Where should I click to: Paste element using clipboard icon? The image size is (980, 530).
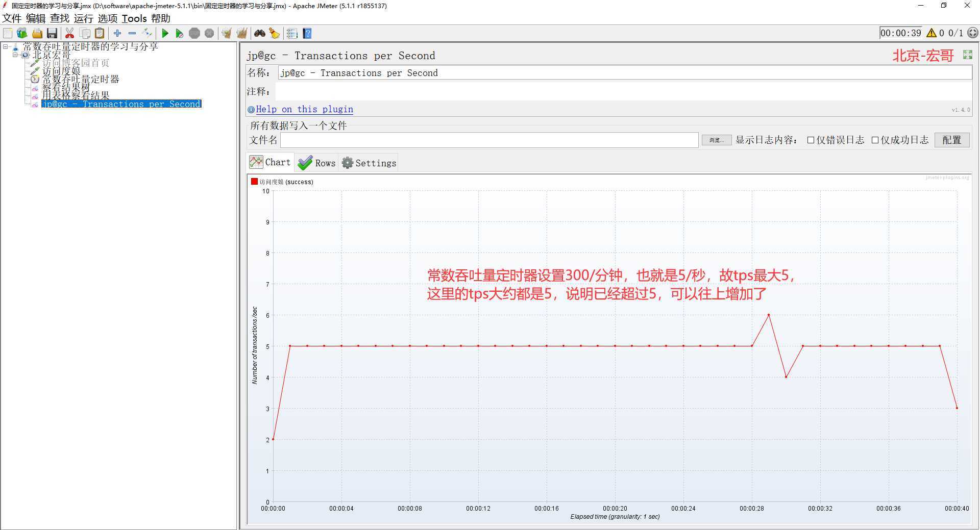point(100,34)
